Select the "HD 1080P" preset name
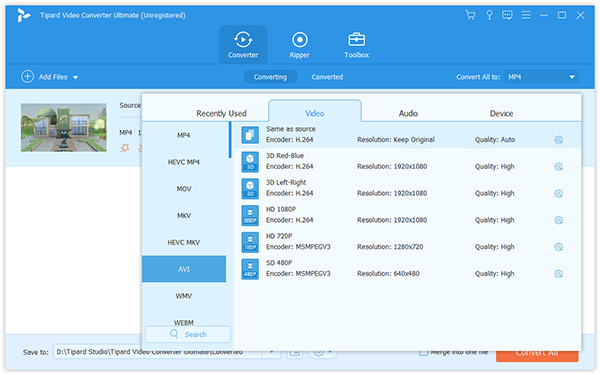This screenshot has width=600, height=375. (x=280, y=209)
